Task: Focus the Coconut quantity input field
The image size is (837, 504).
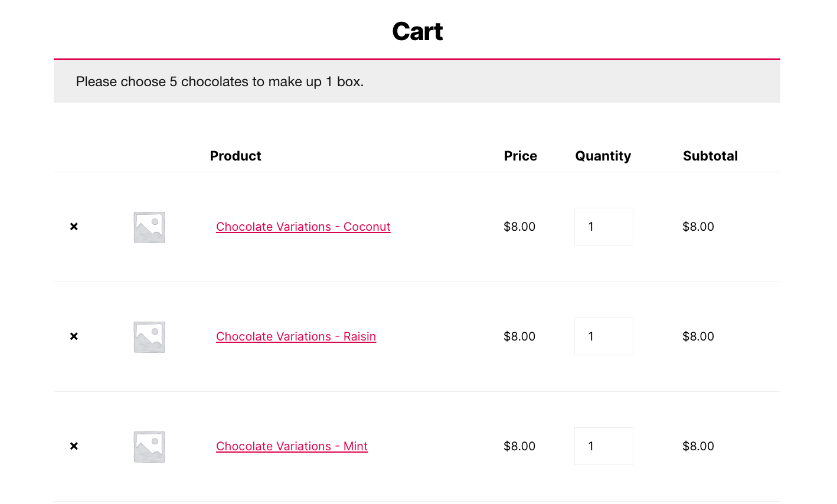Action: click(x=603, y=227)
